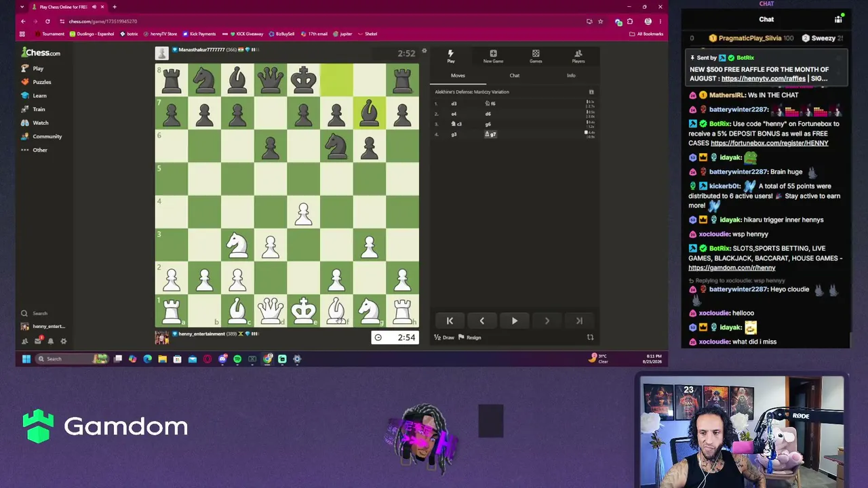Select the New Game tab
868x488 pixels.
(493, 56)
